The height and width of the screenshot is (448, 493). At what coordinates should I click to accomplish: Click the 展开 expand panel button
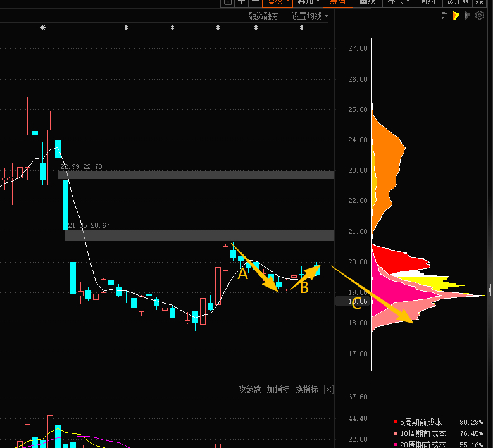pos(457,3)
